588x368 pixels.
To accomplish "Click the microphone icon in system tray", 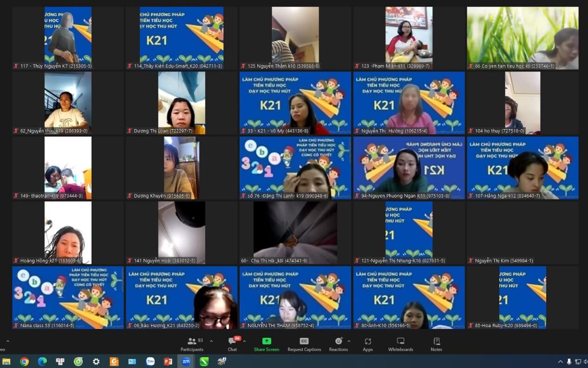I will pyautogui.click(x=569, y=361).
